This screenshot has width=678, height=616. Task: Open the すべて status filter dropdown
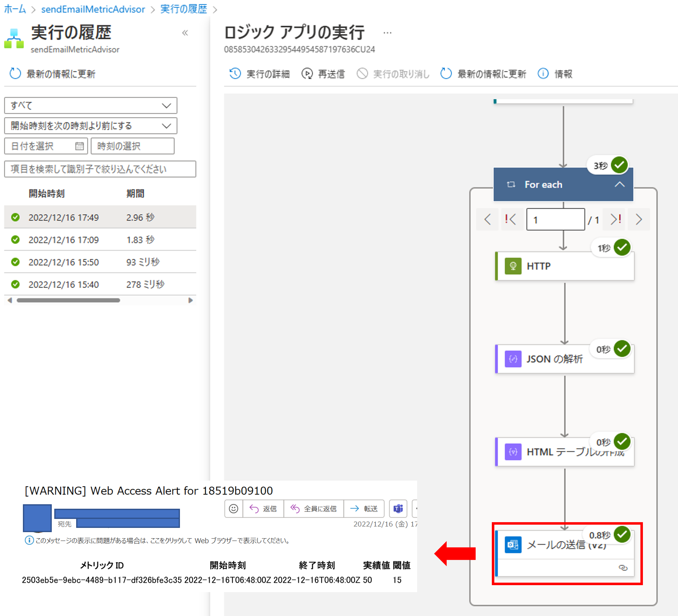90,106
